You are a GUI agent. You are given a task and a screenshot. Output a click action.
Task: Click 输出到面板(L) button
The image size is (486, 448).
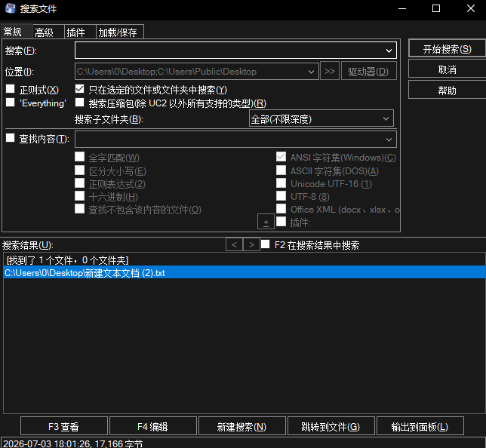(420, 426)
